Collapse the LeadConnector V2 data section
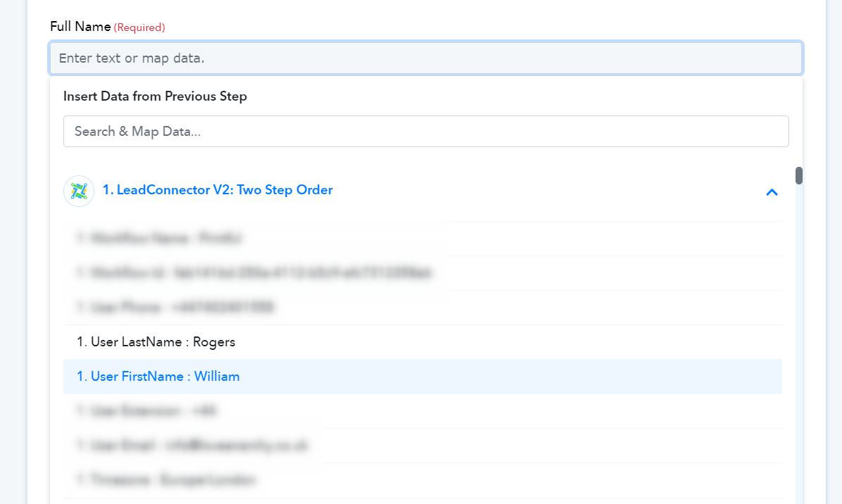The width and height of the screenshot is (842, 504). pos(772,191)
